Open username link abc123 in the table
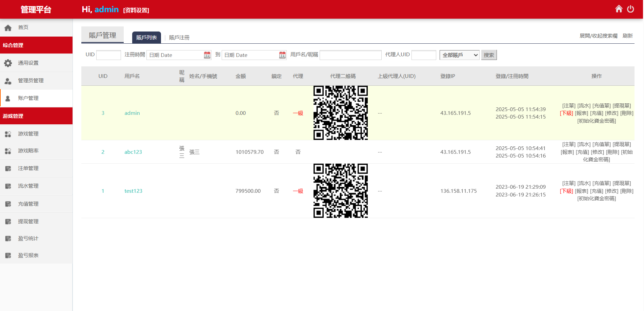644x311 pixels. (133, 152)
